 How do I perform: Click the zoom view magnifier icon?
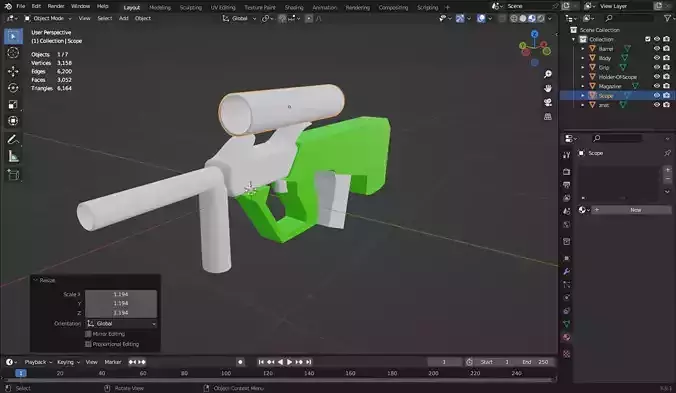(x=548, y=74)
